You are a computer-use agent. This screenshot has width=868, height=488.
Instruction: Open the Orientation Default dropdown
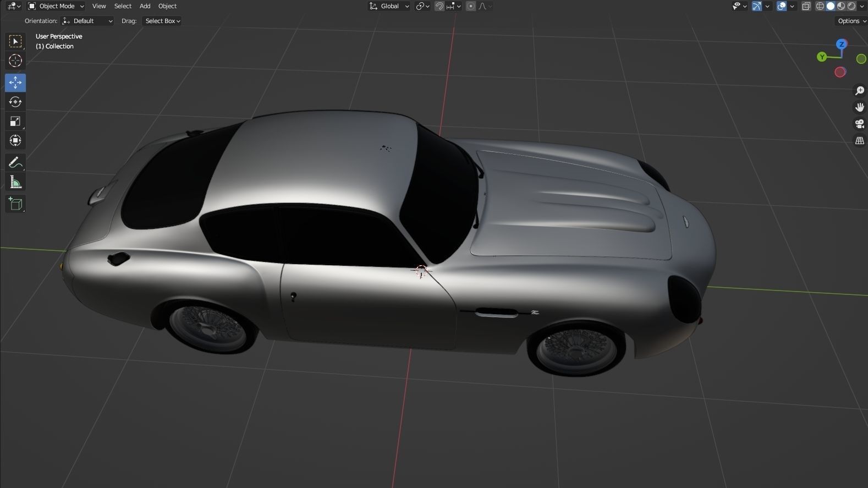coord(87,21)
